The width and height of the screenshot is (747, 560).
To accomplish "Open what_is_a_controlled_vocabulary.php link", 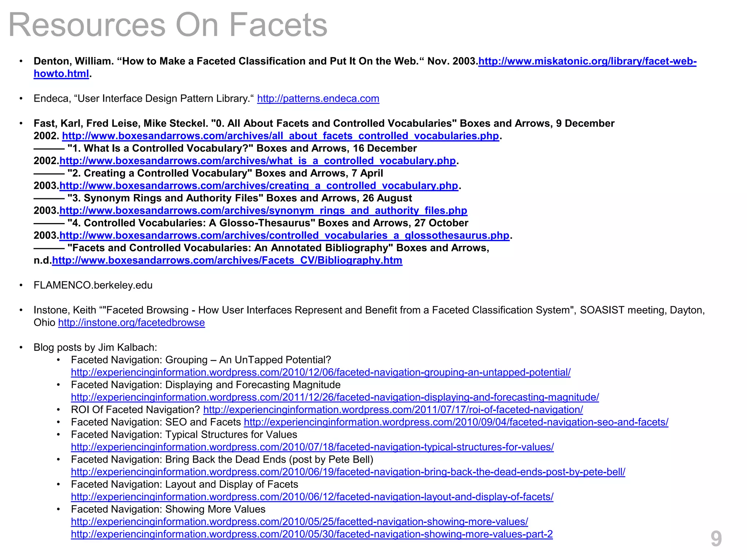I will coord(258,161).
